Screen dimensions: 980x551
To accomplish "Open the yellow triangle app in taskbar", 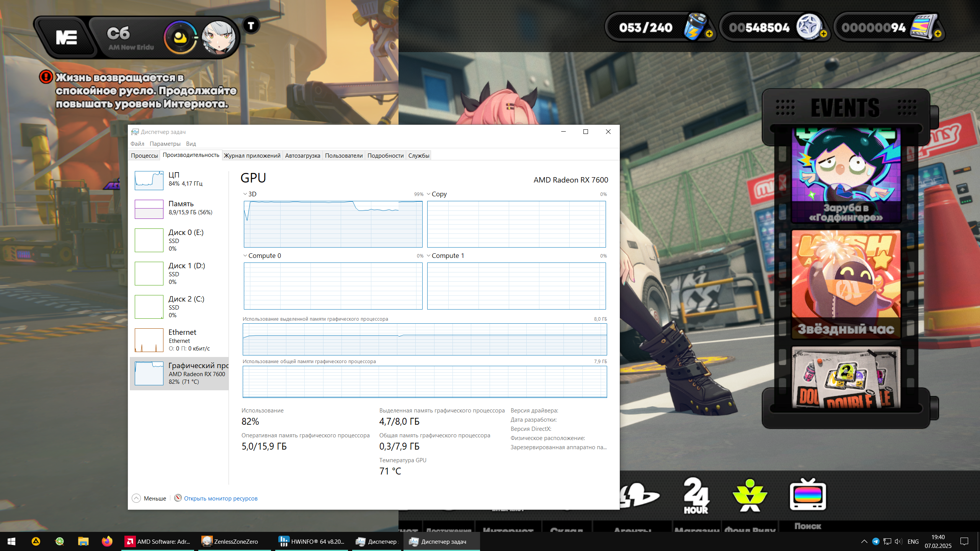I will (x=36, y=541).
